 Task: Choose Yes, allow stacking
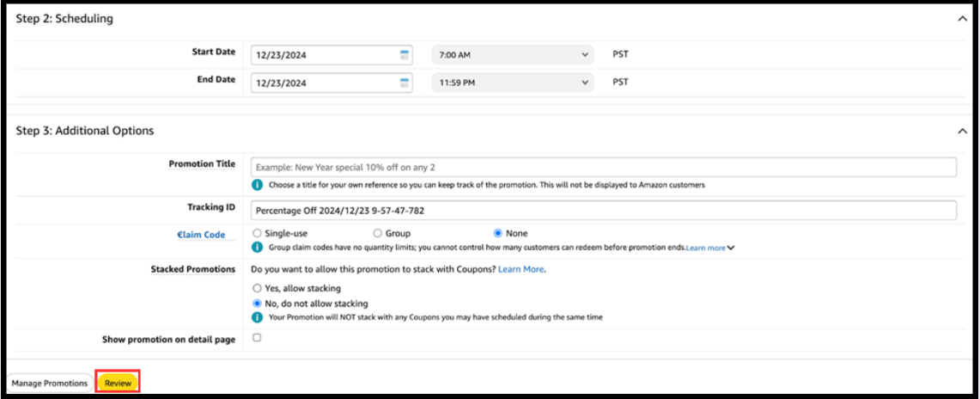257,289
